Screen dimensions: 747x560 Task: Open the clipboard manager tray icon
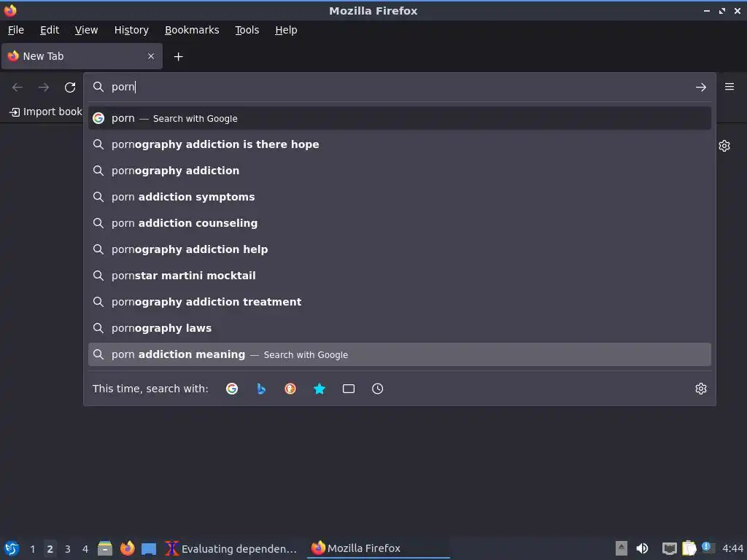689,548
